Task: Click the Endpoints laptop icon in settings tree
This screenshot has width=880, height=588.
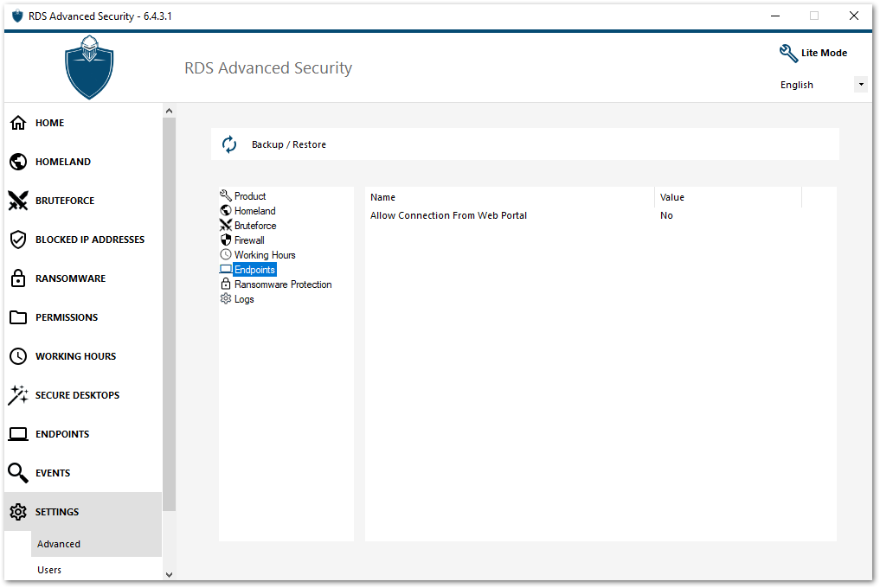Action: tap(226, 269)
